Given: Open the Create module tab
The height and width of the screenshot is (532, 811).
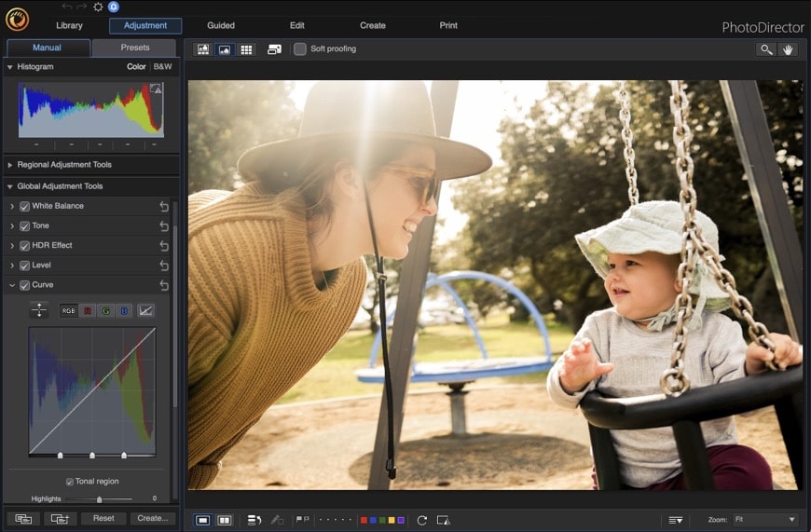Looking at the screenshot, I should point(372,25).
